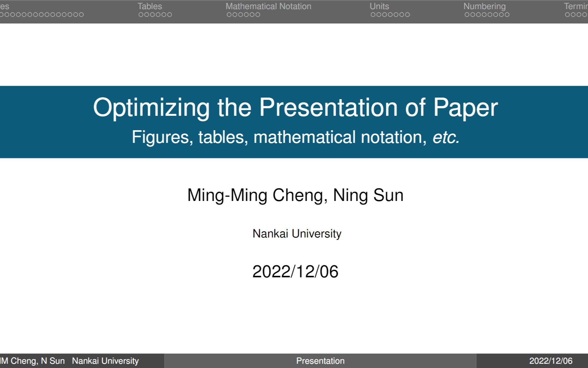Screen dimensions: 588x368
Task: Click the footer 'Presentation' short title
Action: coord(320,361)
